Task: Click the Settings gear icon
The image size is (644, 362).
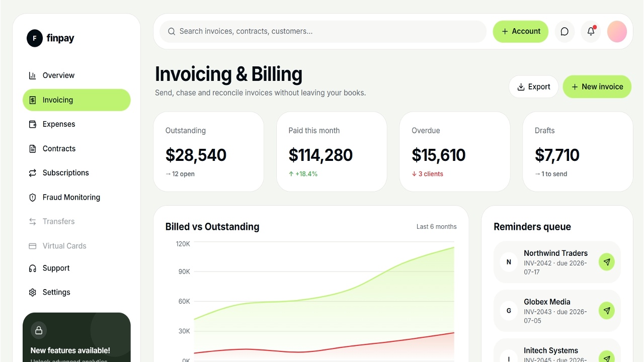Action: coord(33,292)
